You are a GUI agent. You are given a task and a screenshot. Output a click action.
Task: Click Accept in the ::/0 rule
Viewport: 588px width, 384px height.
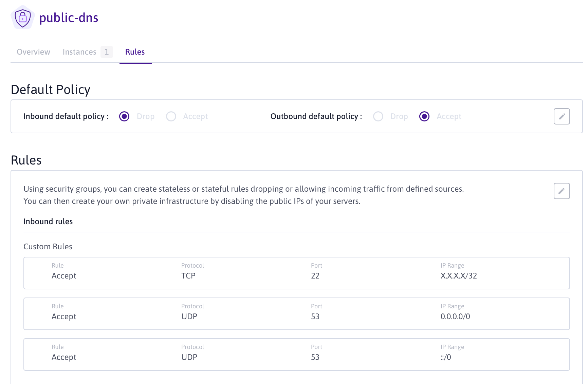64,357
